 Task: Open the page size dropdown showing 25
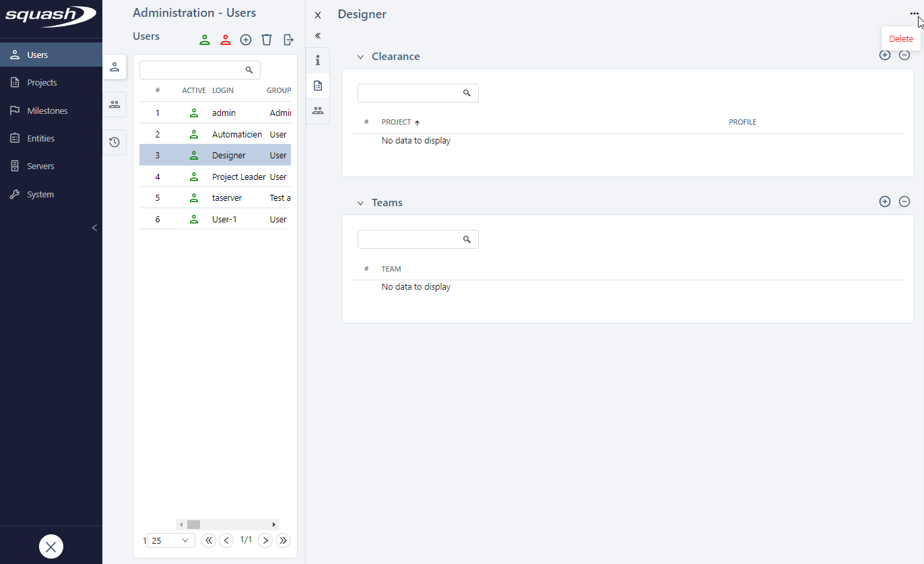(170, 540)
